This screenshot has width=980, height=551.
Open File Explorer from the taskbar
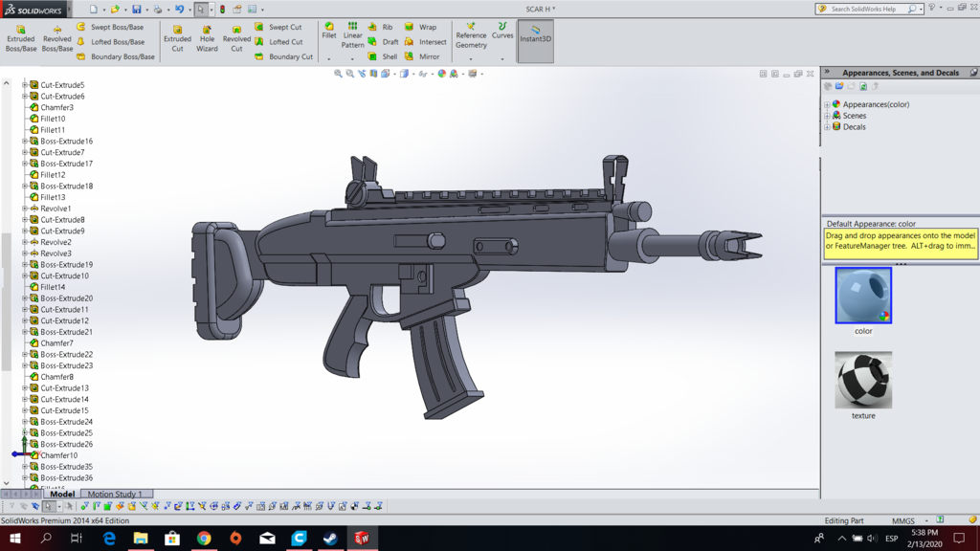click(141, 538)
